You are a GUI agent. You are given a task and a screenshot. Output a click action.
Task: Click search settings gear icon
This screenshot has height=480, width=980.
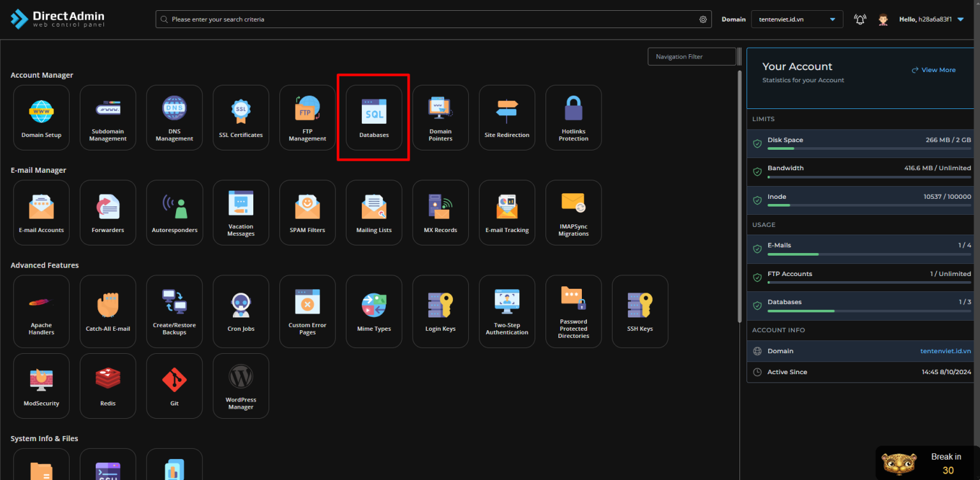point(703,19)
